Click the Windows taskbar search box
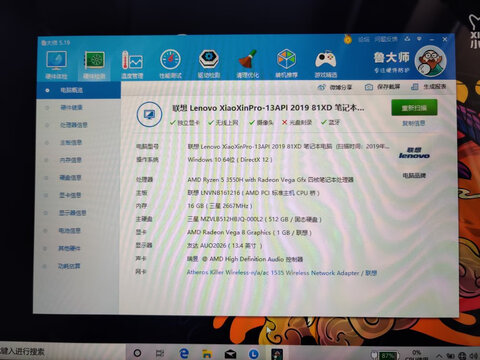The height and width of the screenshot is (360, 480). coord(63,351)
